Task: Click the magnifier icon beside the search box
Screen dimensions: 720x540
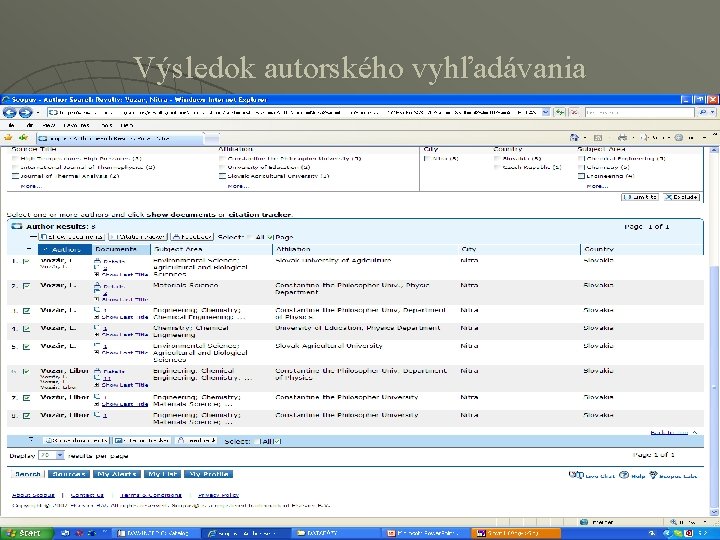Action: pyautogui.click(x=702, y=112)
